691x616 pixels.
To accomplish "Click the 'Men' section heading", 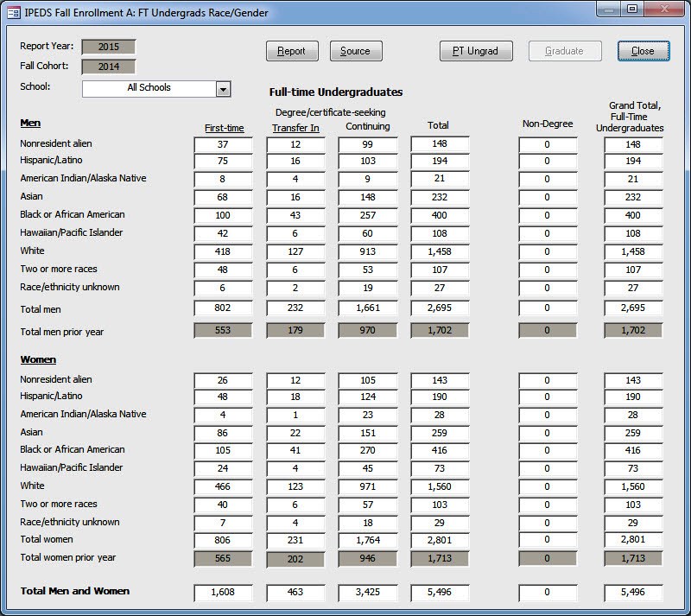I will coord(30,123).
